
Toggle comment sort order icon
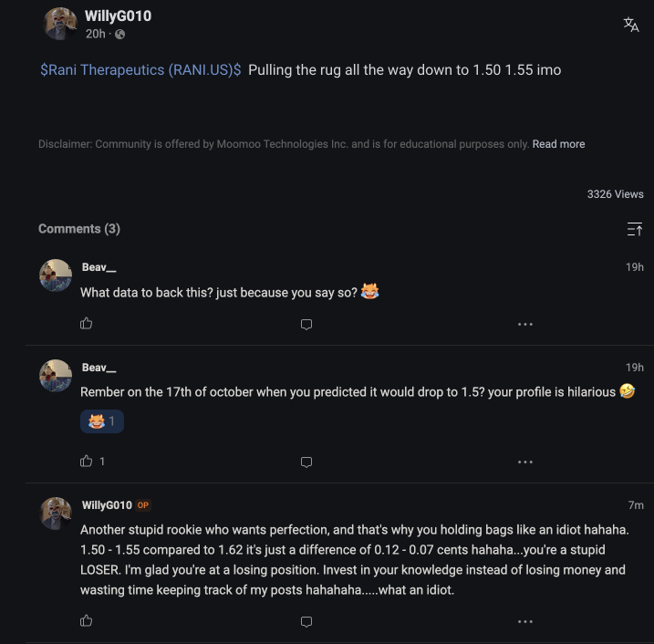635,229
